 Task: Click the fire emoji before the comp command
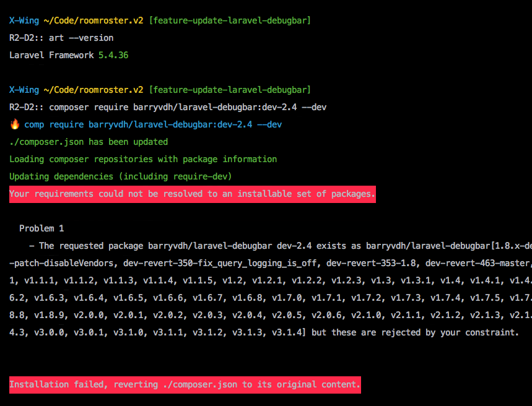(x=15, y=124)
